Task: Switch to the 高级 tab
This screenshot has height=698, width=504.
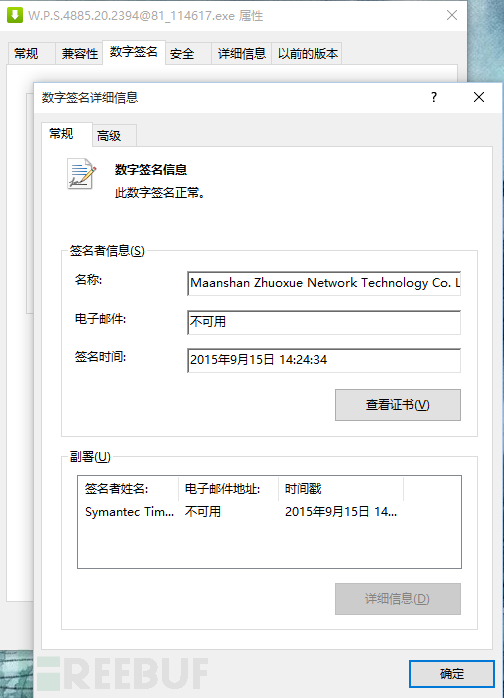Action: tap(109, 136)
